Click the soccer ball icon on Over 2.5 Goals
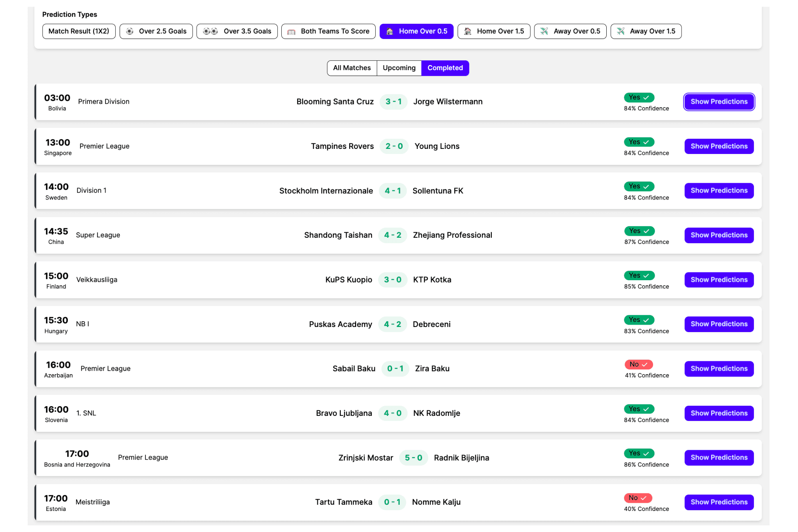 pos(130,31)
